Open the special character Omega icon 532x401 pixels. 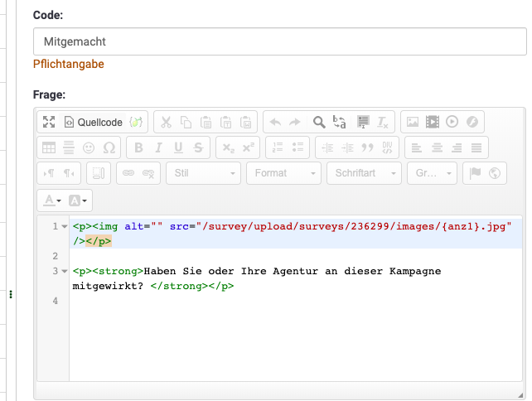pyautogui.click(x=109, y=147)
